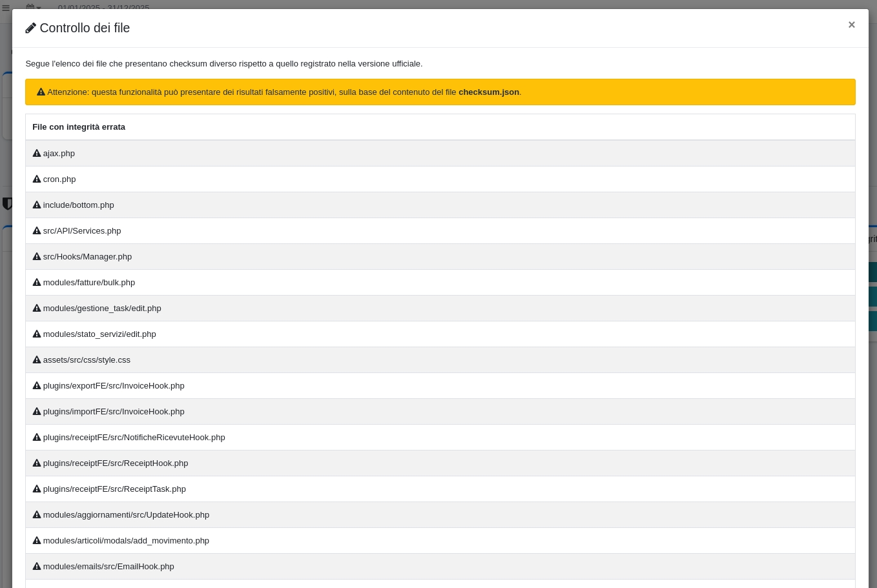Select plugins/receiptFE/src/ReceiptTask.php row

[x=114, y=489]
